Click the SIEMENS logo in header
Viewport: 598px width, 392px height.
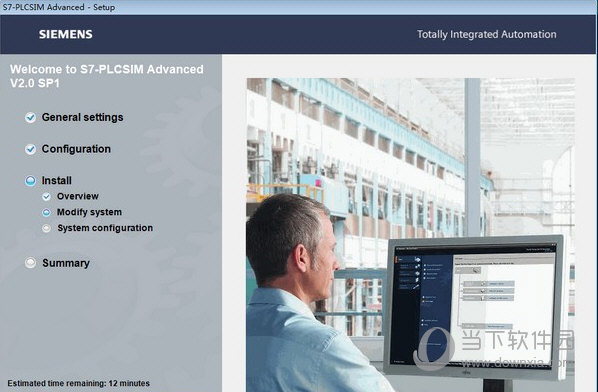click(x=66, y=34)
